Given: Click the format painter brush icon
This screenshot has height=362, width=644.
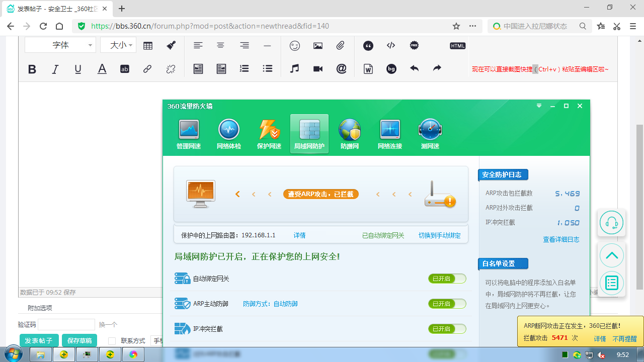Looking at the screenshot, I should pos(171,46).
